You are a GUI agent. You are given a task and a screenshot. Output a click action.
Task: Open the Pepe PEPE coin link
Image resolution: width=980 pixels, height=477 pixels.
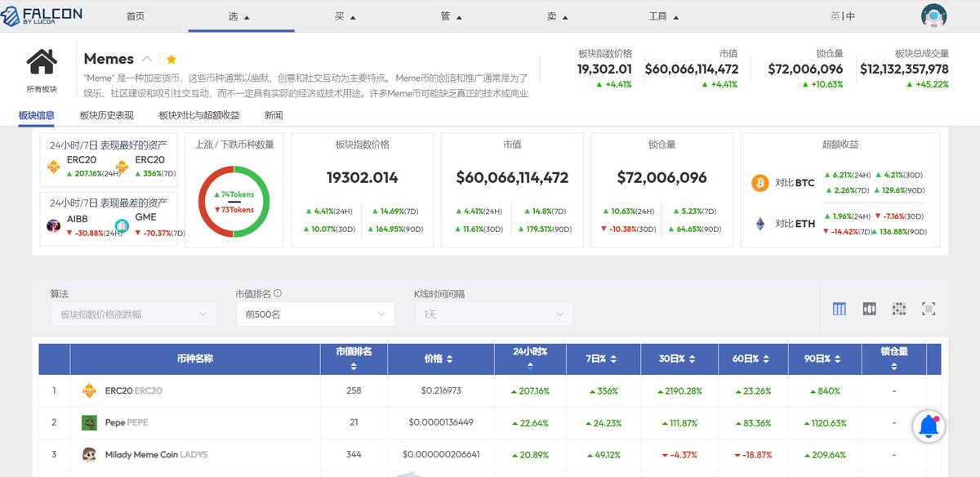click(127, 423)
